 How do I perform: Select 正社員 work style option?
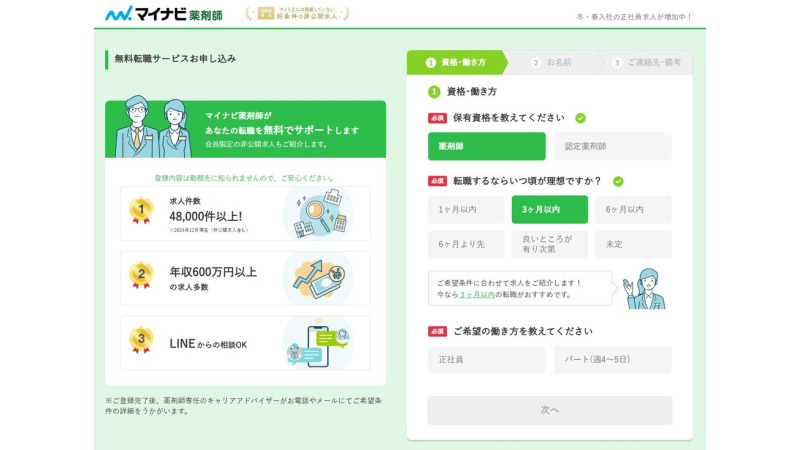[x=486, y=360]
